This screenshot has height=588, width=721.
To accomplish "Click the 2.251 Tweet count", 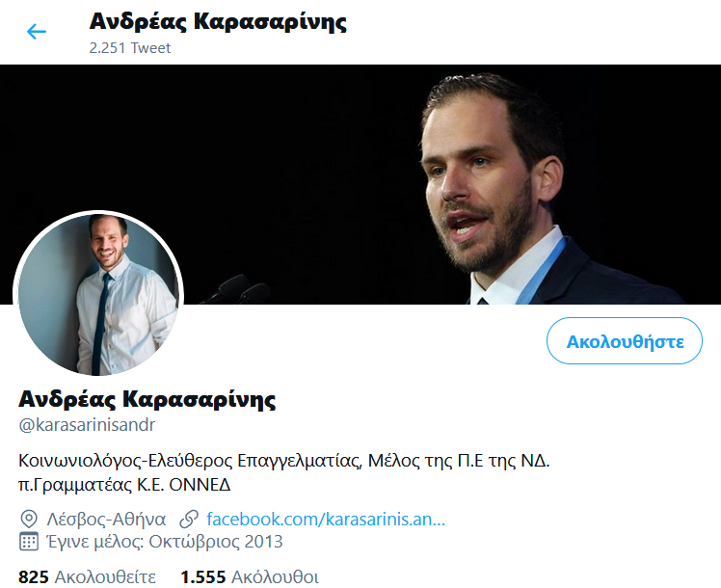I will point(130,48).
